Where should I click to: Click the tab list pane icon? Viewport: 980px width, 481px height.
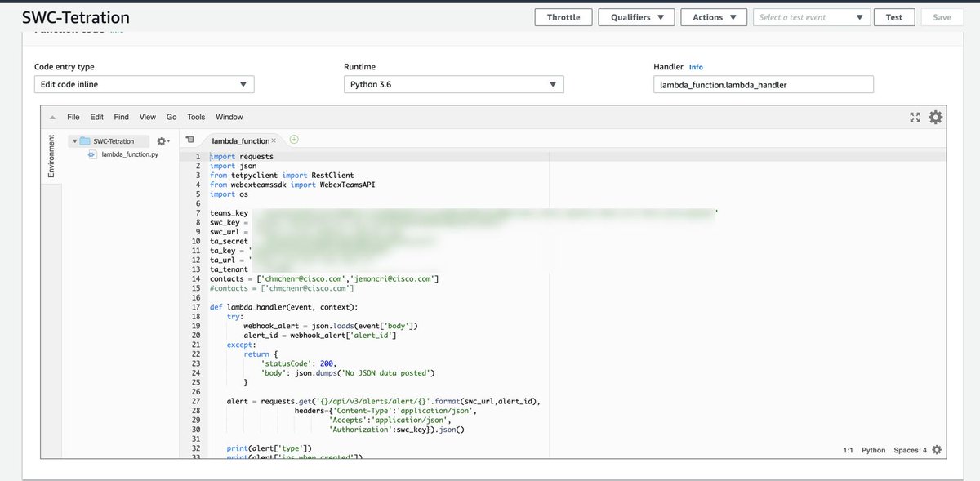point(189,140)
